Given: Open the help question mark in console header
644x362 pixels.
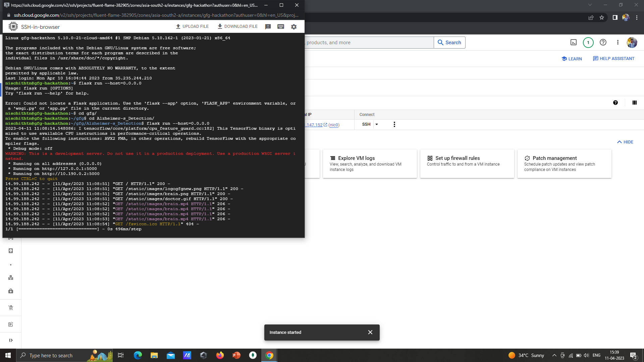Looking at the screenshot, I should [x=603, y=43].
